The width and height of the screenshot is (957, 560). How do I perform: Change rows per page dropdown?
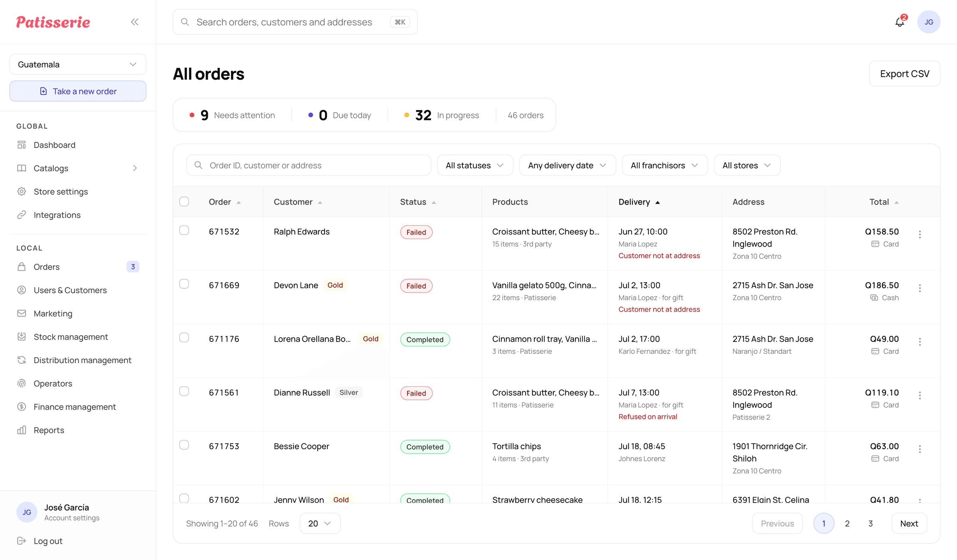pos(320,523)
